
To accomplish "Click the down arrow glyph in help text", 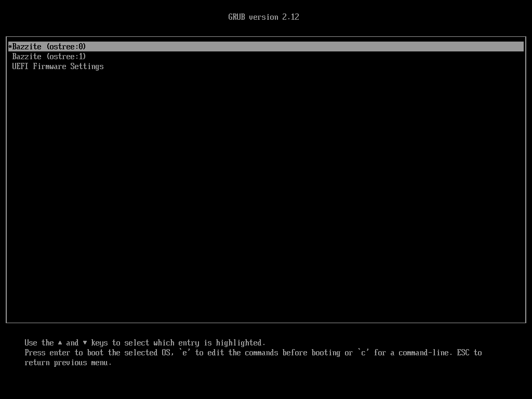I will click(x=85, y=343).
